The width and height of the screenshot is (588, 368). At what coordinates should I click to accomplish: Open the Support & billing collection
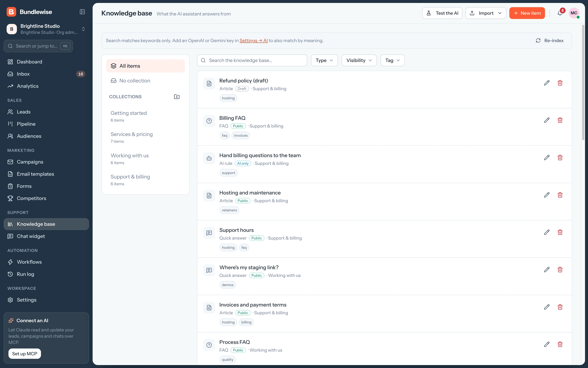click(145, 180)
